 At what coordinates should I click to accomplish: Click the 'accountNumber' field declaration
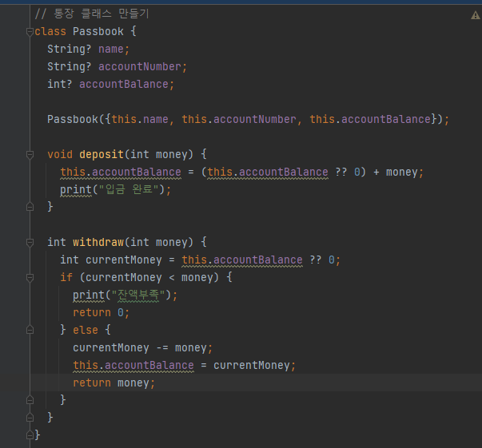140,66
